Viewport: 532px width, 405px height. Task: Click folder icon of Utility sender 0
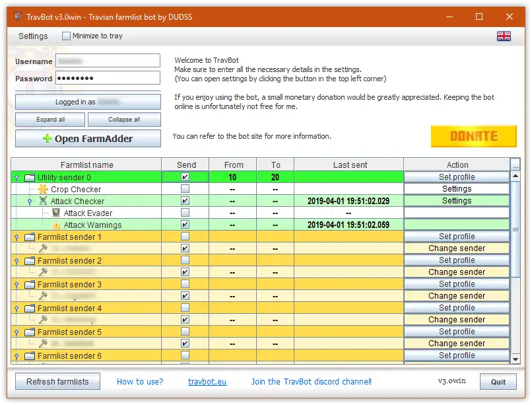[30, 177]
